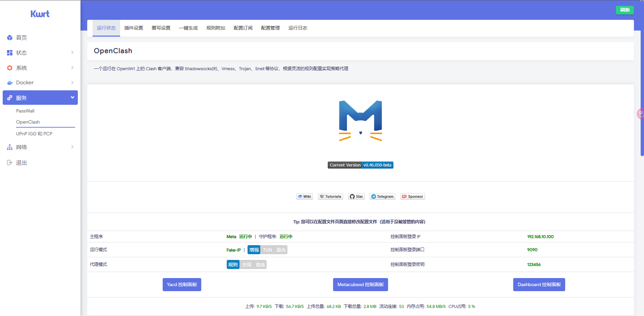Switch to the 插件设置 tab

click(x=133, y=28)
